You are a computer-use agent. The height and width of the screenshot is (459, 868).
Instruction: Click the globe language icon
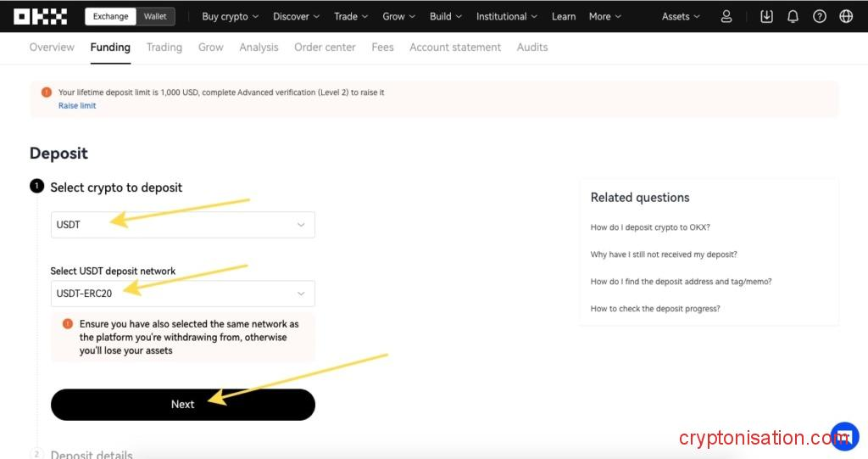click(x=845, y=16)
